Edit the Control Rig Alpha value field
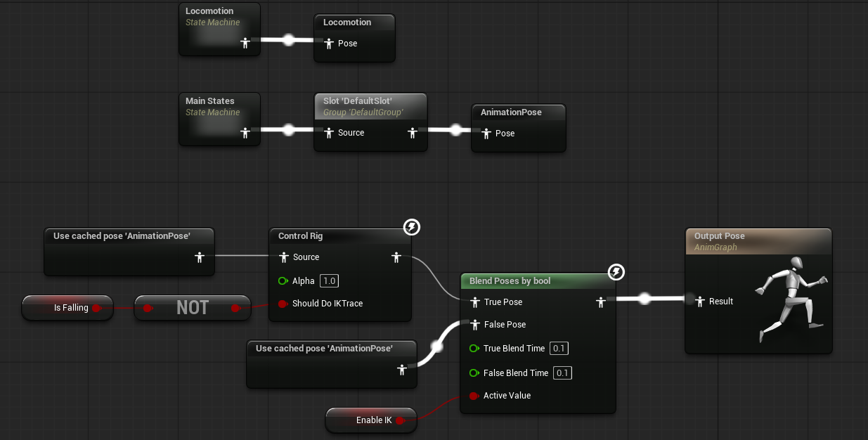Viewport: 868px width, 440px height. click(329, 281)
